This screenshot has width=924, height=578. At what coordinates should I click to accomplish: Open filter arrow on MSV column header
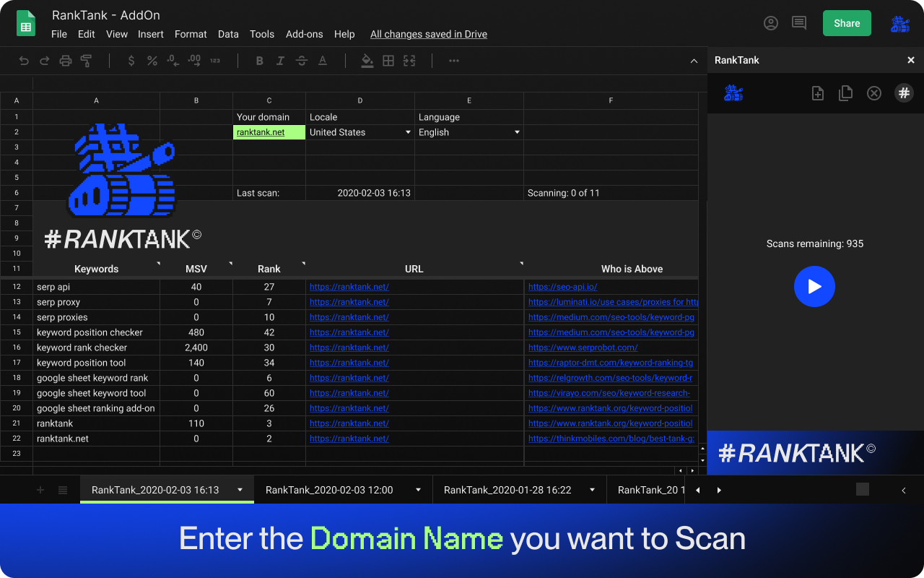[230, 264]
